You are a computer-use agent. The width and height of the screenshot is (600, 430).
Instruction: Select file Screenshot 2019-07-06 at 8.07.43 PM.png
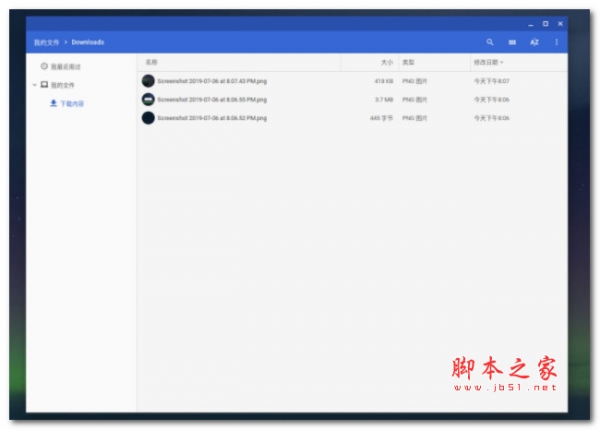click(212, 81)
